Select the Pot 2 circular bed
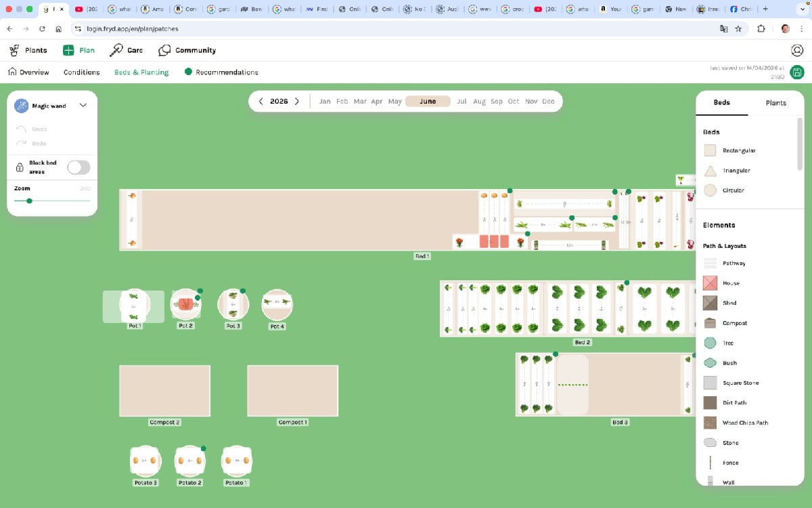The width and height of the screenshot is (812, 508). (x=185, y=305)
